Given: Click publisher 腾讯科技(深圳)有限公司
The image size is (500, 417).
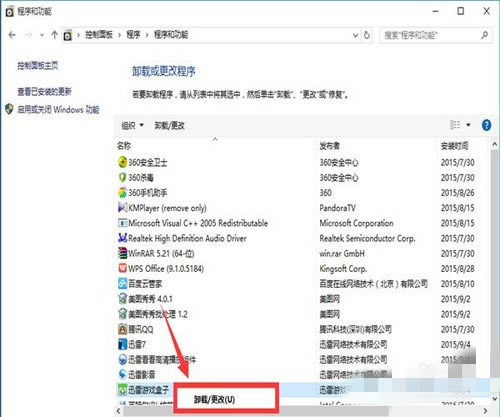Looking at the screenshot, I should click(x=355, y=329).
